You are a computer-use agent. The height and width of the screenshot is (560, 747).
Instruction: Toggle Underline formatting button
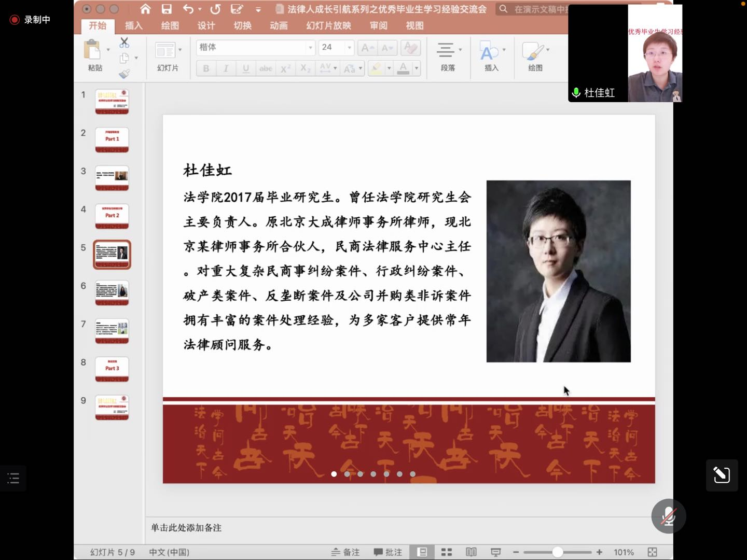point(246,68)
